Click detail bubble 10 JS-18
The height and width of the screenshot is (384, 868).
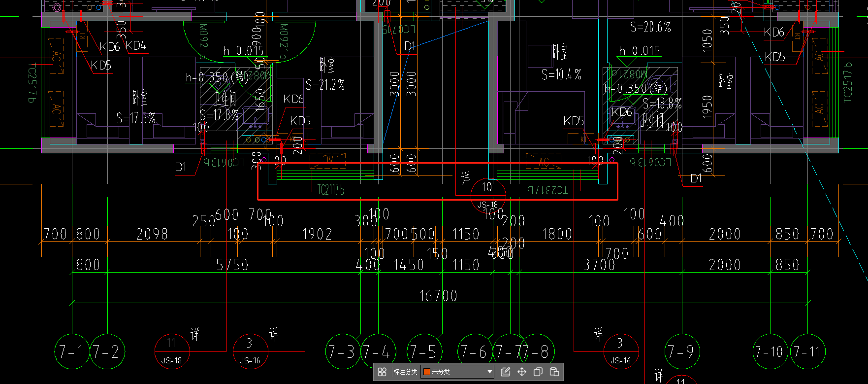pyautogui.click(x=488, y=196)
